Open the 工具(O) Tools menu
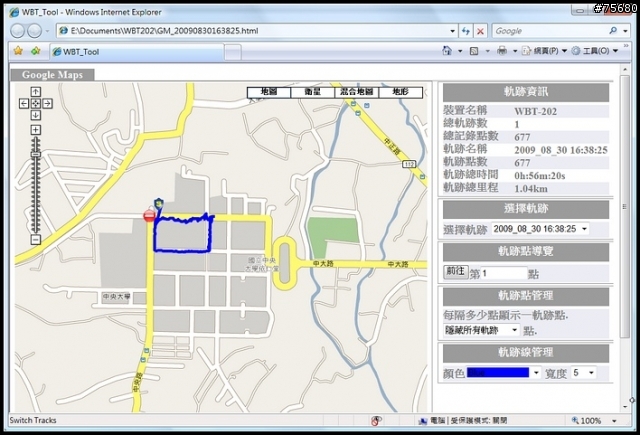The image size is (640, 435). [x=595, y=51]
